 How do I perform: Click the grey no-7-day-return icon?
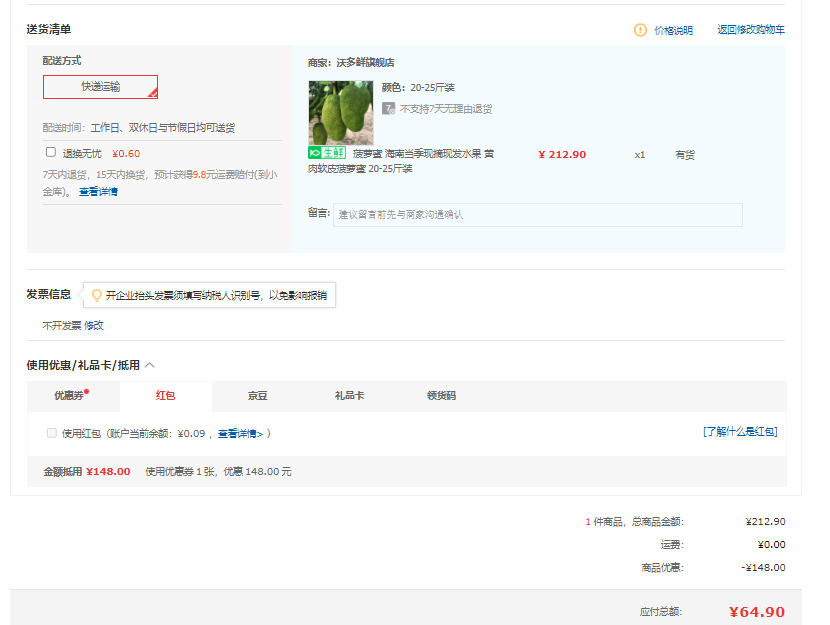pos(389,108)
